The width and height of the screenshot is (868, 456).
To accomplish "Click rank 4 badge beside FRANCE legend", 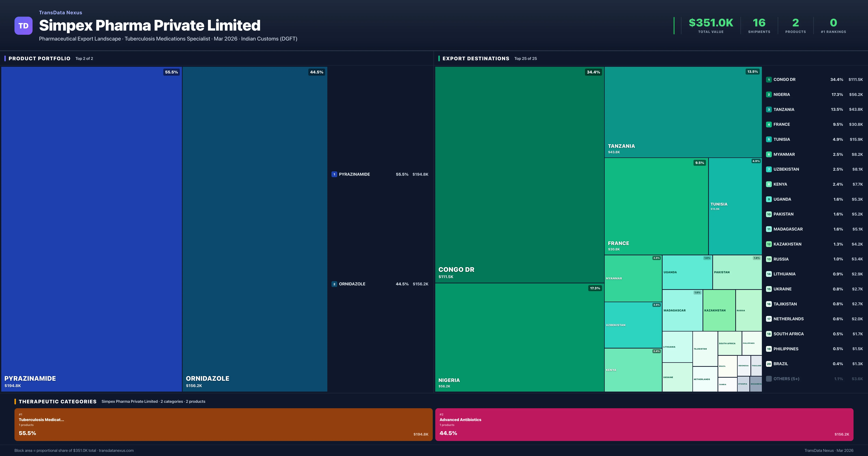I will 769,124.
